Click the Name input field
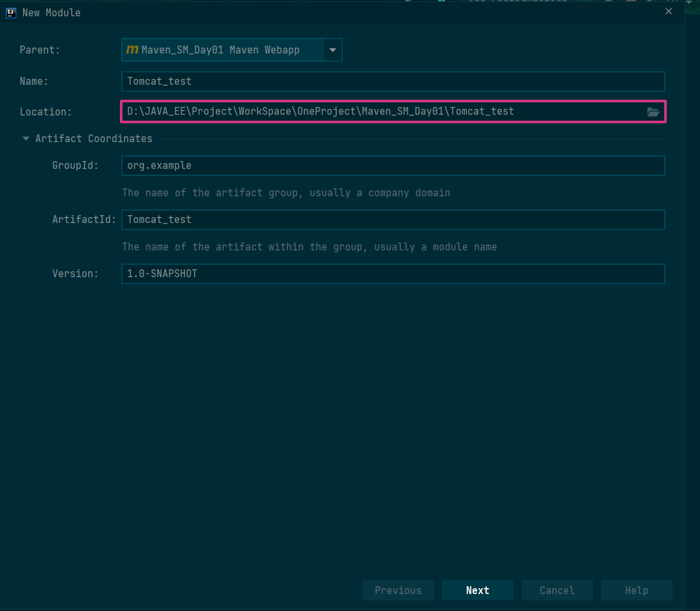 click(x=393, y=82)
